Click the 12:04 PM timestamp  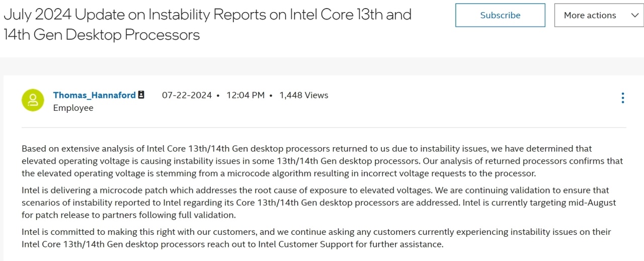246,95
